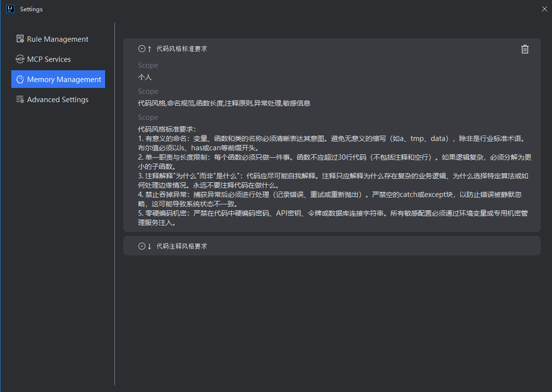Close the Settings window
The height and width of the screenshot is (392, 552).
point(544,9)
